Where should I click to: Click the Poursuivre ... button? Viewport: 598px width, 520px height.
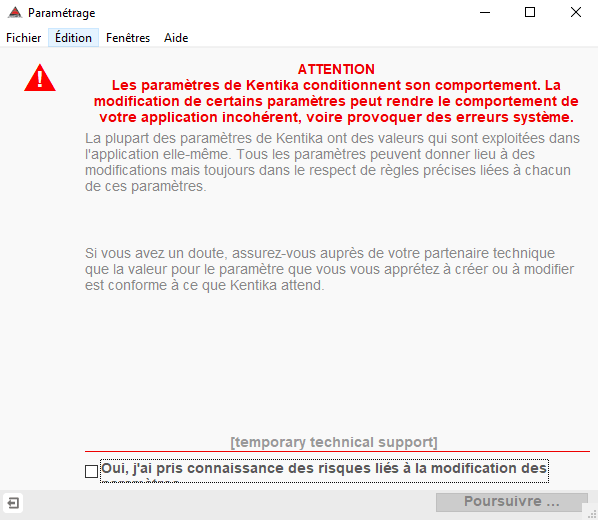pyautogui.click(x=511, y=501)
